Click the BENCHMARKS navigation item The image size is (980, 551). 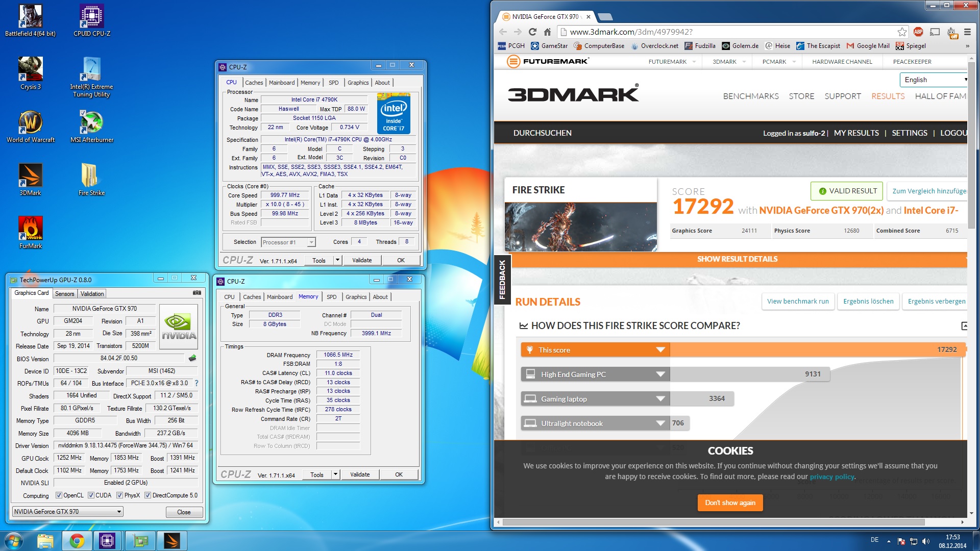[751, 96]
